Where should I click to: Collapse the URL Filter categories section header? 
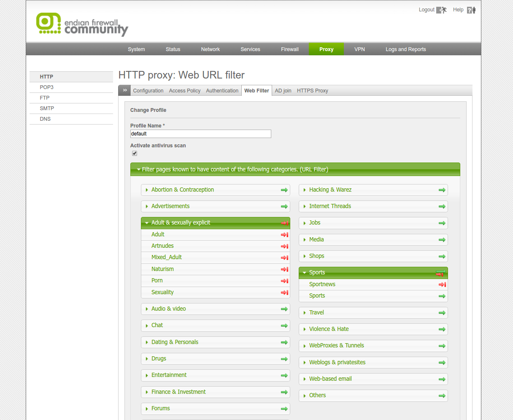coord(295,169)
